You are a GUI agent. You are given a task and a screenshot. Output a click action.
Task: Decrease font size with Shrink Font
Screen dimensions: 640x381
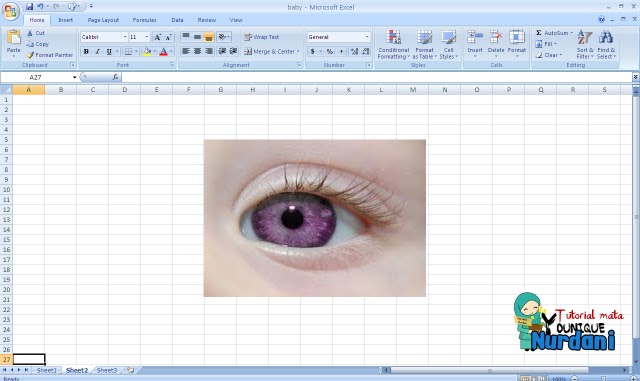click(169, 37)
